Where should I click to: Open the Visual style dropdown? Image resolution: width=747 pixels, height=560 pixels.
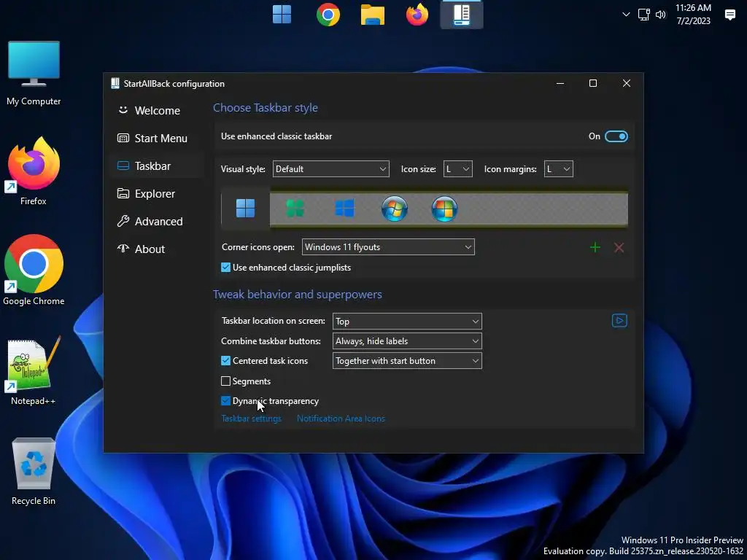pos(330,169)
